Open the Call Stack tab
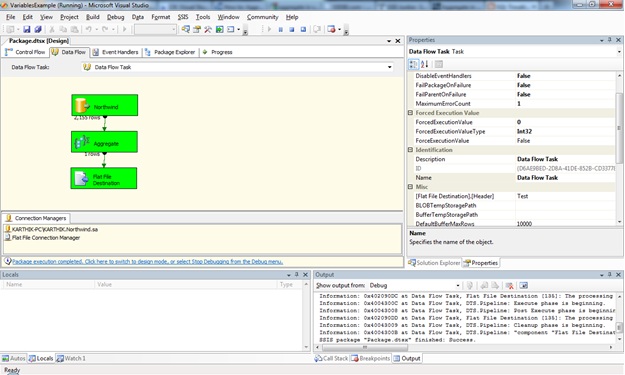625x375 pixels. tap(331, 358)
